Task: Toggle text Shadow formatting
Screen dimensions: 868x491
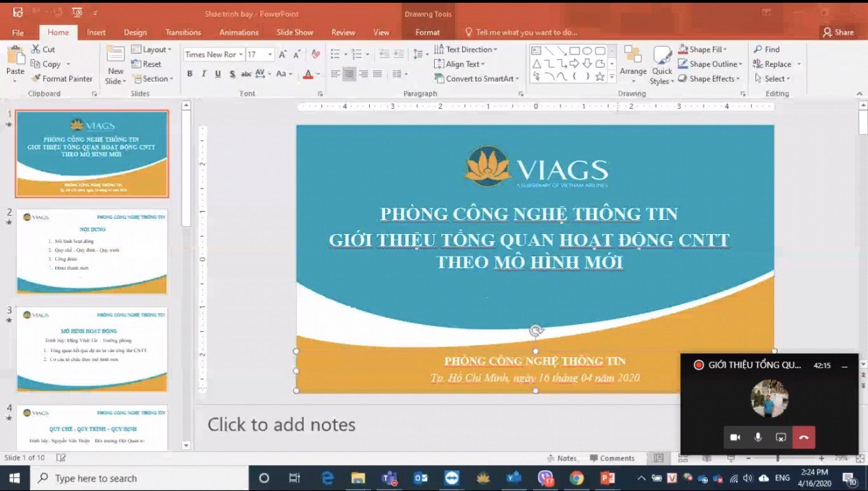Action: pos(232,74)
